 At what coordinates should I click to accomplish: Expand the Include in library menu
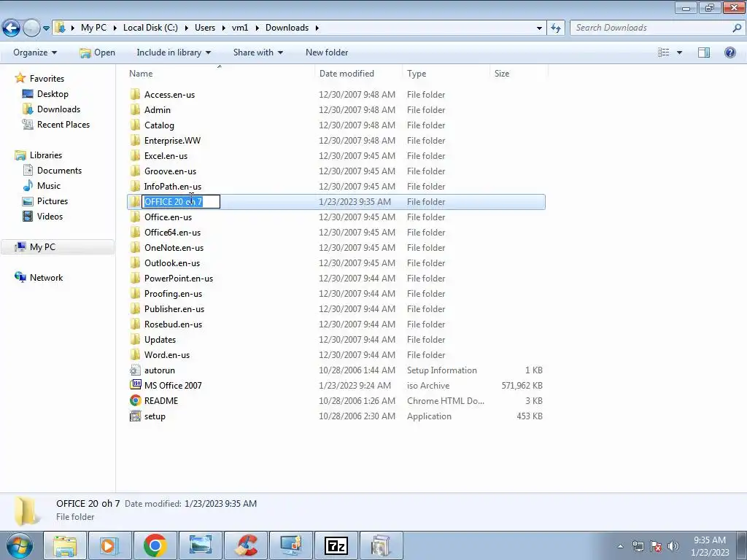point(174,52)
